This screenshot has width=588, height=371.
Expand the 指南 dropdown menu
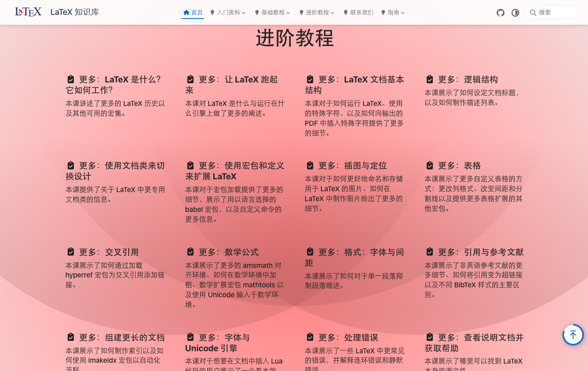click(x=392, y=12)
